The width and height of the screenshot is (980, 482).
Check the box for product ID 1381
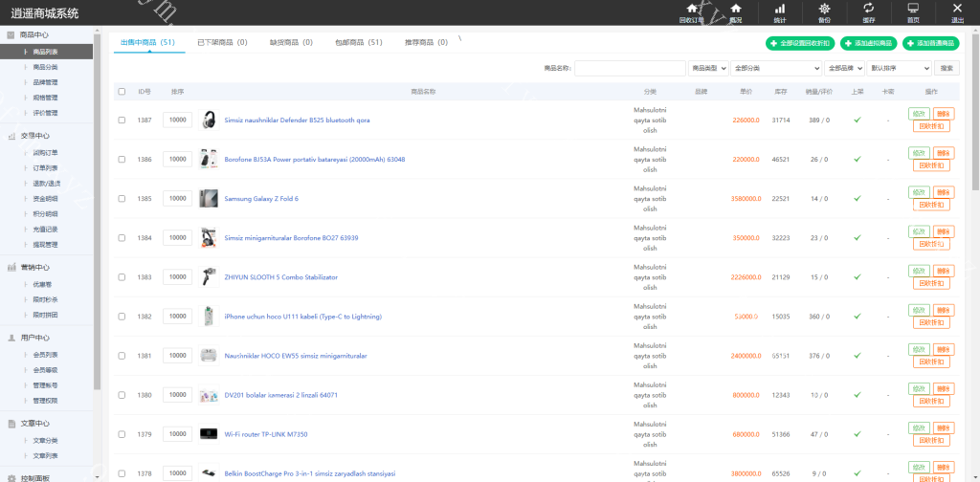(122, 355)
